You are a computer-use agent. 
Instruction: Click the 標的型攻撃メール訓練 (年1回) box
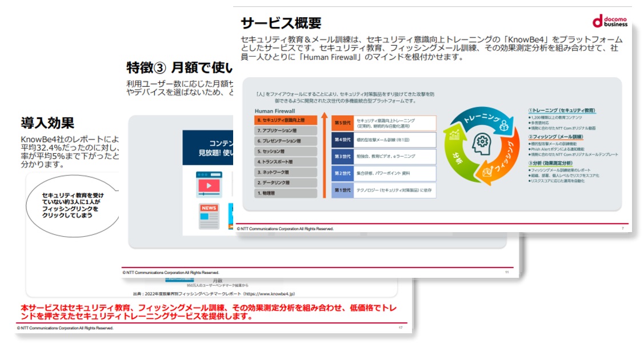395,139
